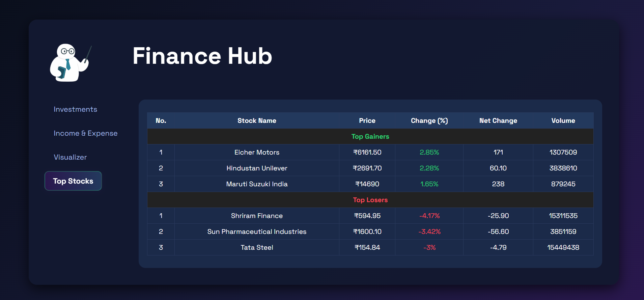The height and width of the screenshot is (300, 644).
Task: Select the Maruti Suzuki India stock name
Action: pos(257,184)
